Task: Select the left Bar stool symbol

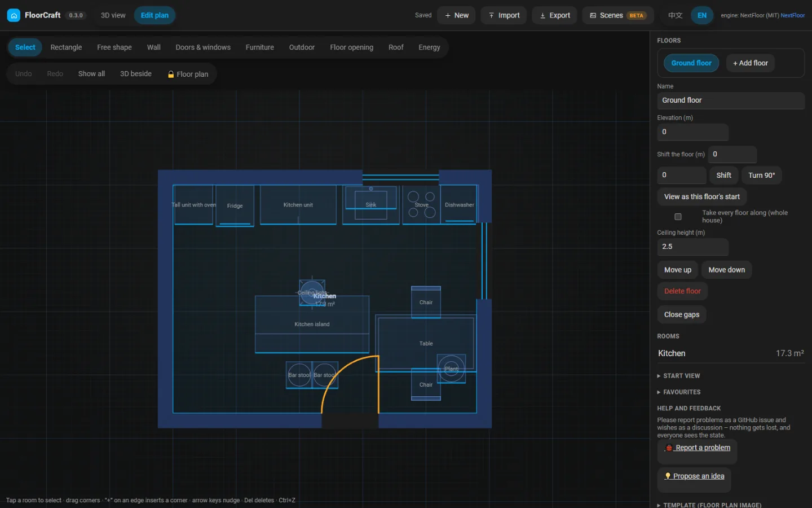Action: (299, 375)
